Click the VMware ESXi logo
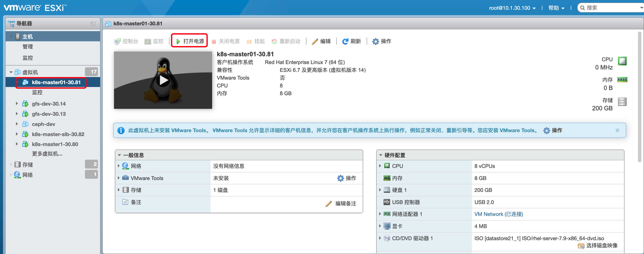644x254 pixels. [35, 8]
